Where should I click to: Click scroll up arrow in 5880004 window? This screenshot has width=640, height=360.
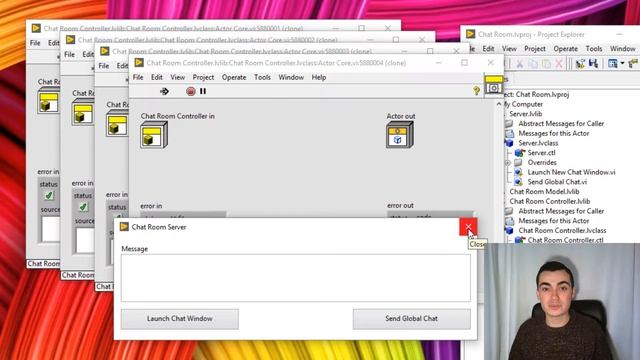tap(499, 104)
